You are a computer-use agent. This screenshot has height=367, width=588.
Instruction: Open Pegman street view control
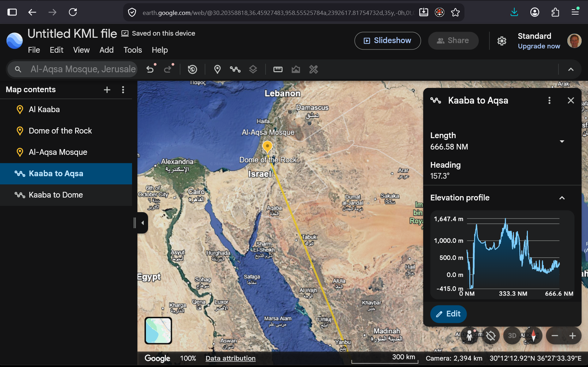tap(469, 335)
